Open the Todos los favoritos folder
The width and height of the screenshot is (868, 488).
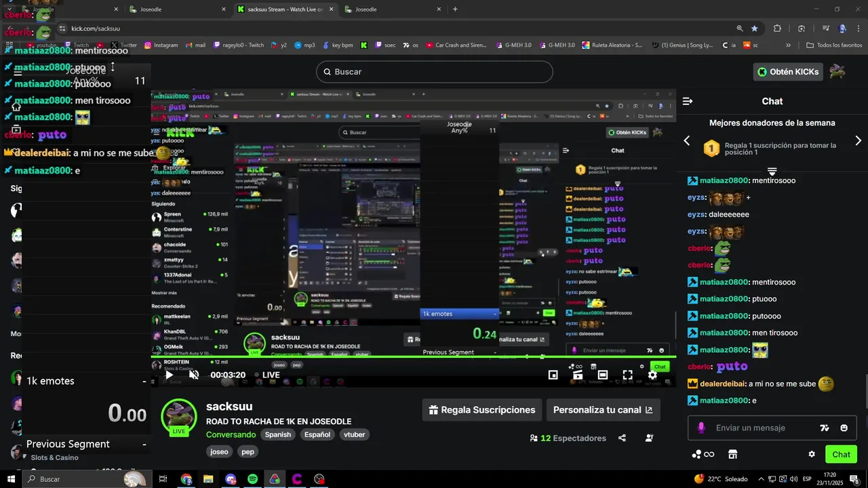click(833, 45)
